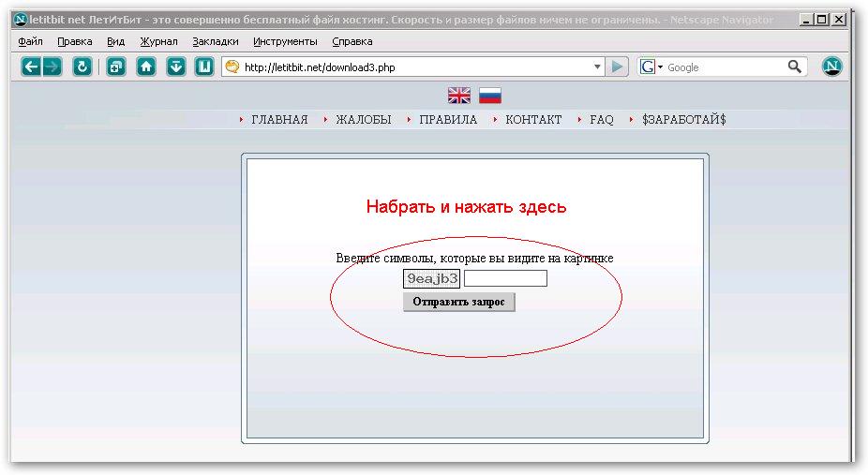Go to the ГЛАВНАЯ page link

point(279,119)
